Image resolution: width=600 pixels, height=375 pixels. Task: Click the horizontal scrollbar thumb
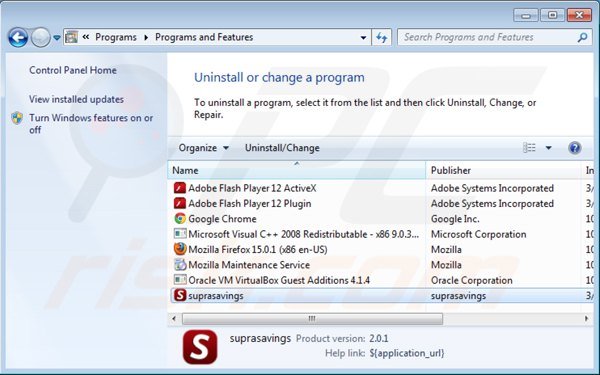(x=312, y=318)
